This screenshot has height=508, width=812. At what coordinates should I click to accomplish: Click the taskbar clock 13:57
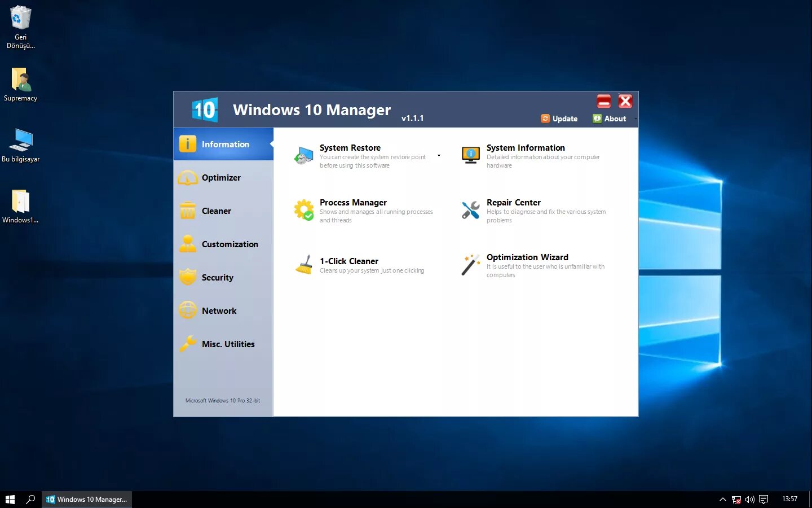point(789,499)
